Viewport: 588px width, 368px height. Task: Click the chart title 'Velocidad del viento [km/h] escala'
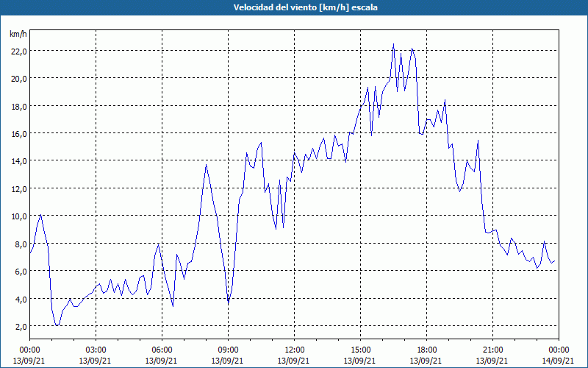[x=305, y=7]
